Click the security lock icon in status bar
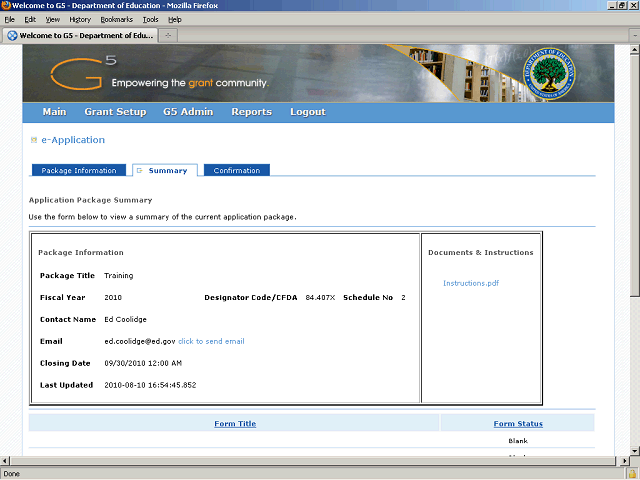 tap(633, 474)
